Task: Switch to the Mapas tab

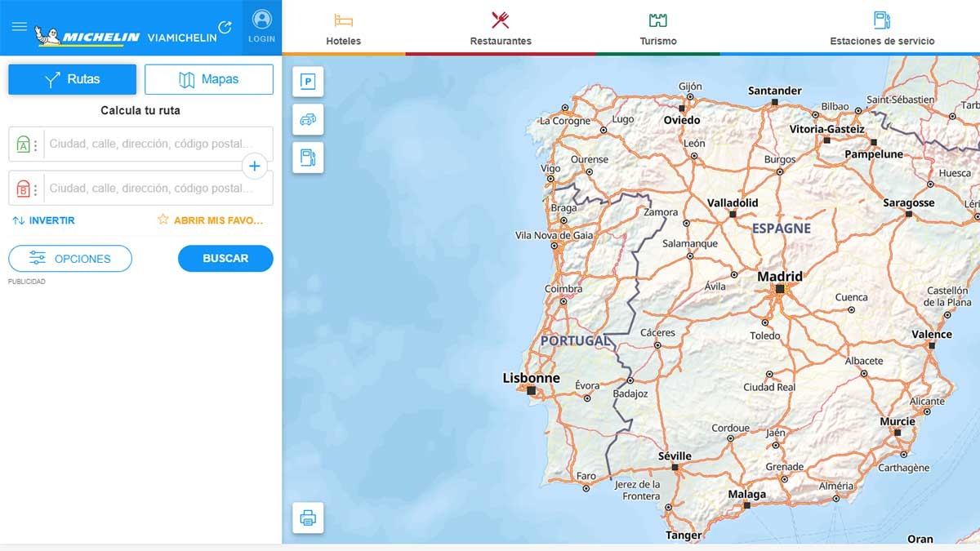Action: pos(209,79)
